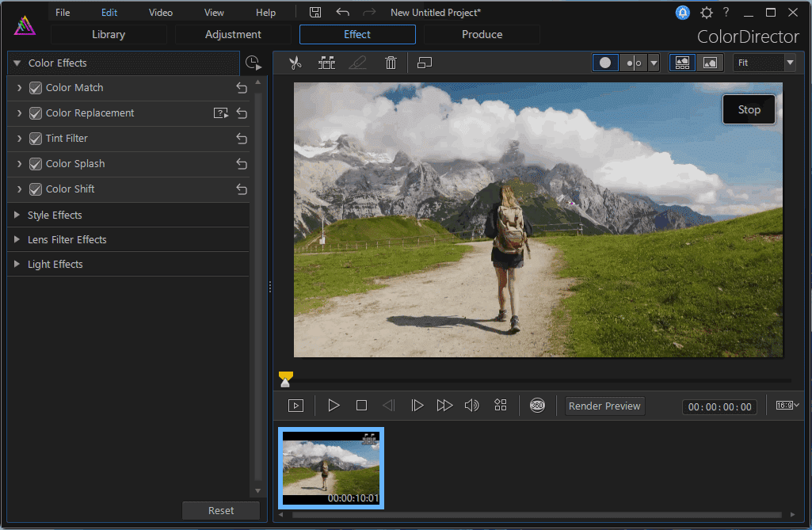This screenshot has width=812, height=530.
Task: Step to the next frame
Action: point(417,406)
